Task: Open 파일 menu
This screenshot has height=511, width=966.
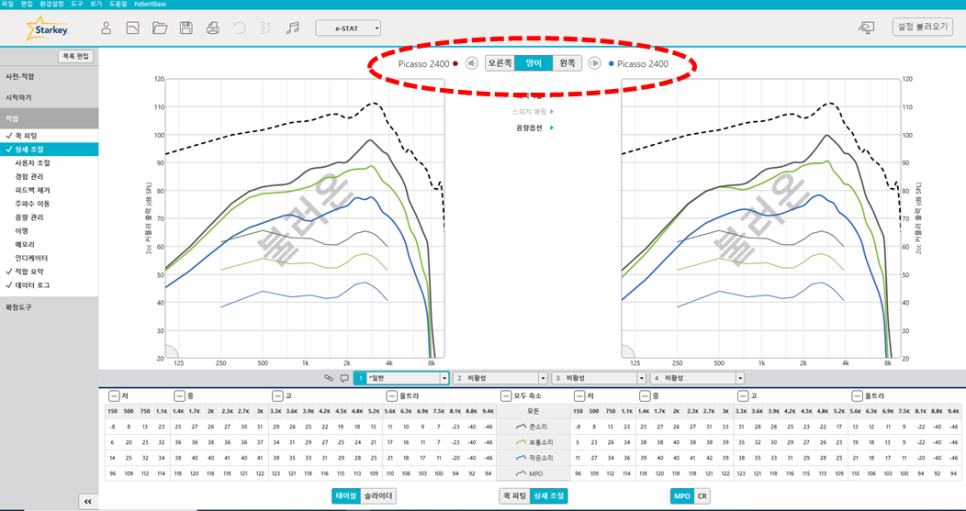Action: [7, 4]
